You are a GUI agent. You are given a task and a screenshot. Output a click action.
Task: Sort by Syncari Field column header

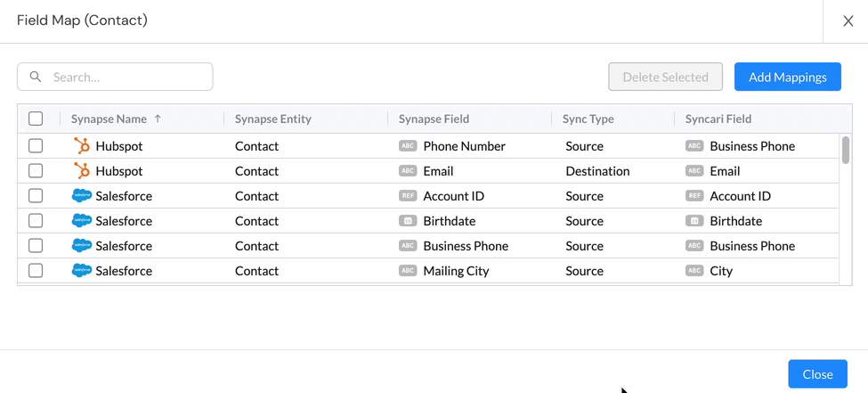[x=718, y=119]
